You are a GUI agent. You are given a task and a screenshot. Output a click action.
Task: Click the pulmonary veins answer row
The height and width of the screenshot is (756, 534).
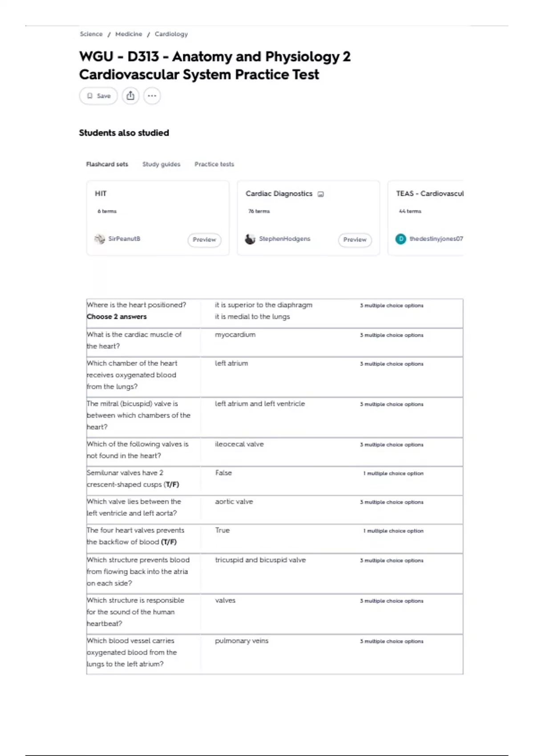(275, 654)
